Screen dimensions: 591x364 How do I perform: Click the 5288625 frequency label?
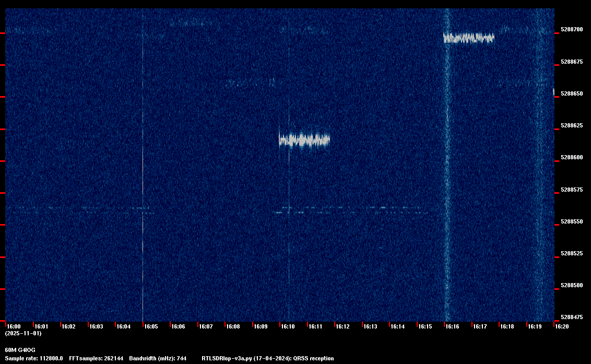tap(572, 126)
